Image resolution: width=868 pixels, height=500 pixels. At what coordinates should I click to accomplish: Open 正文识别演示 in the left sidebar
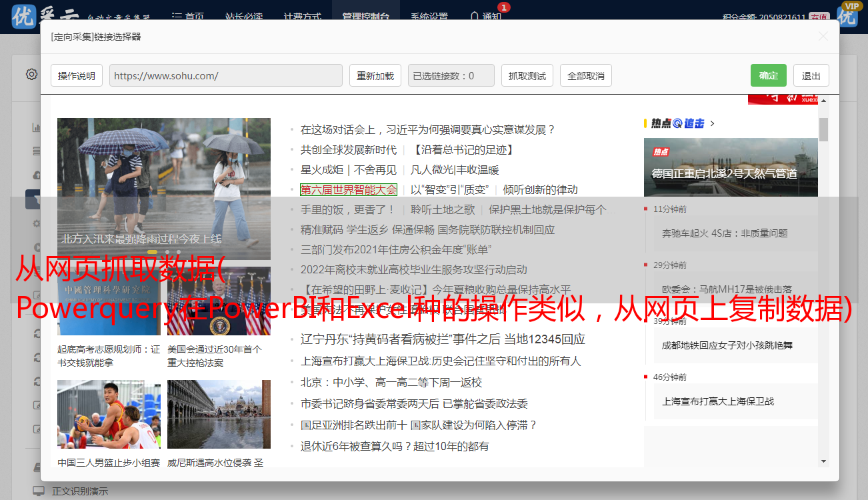pyautogui.click(x=80, y=491)
